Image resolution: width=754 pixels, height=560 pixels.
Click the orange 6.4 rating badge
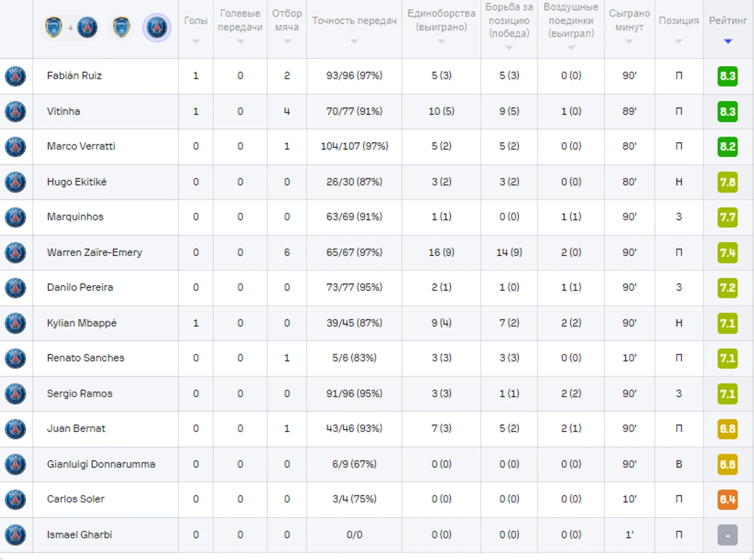coord(727,499)
